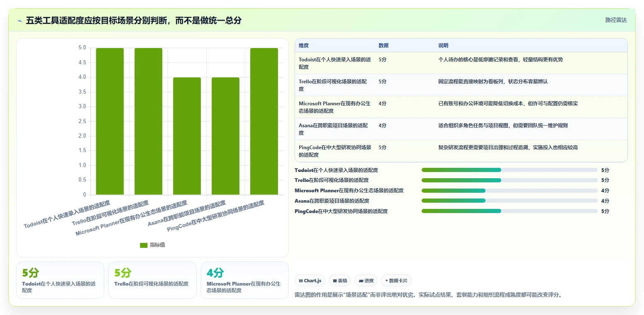This screenshot has width=644, height=315.
Task: Click the 4分 score in Asana table row
Action: click(x=382, y=126)
